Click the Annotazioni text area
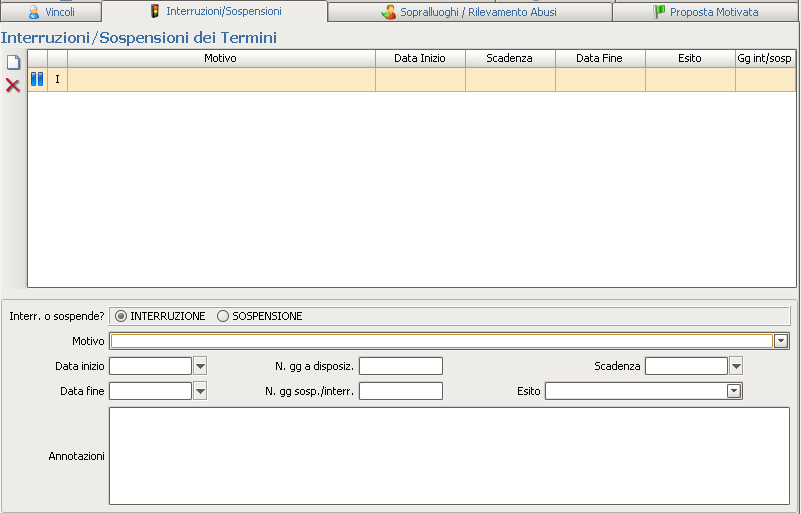 click(450, 456)
